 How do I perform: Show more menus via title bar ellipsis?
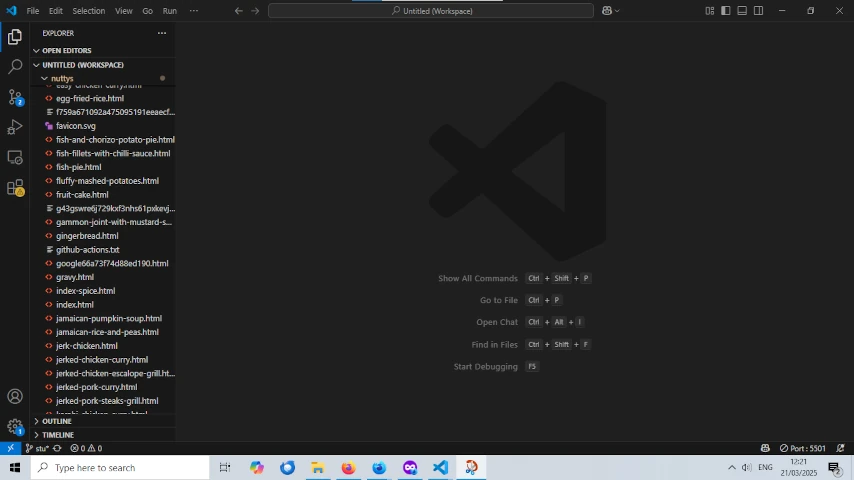click(194, 11)
